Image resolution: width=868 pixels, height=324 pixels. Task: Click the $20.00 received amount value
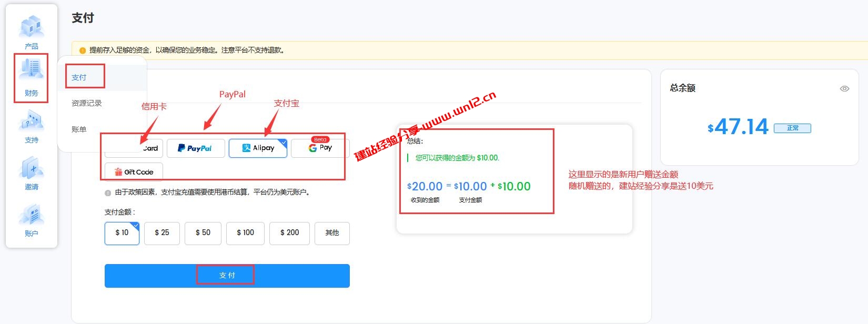425,186
